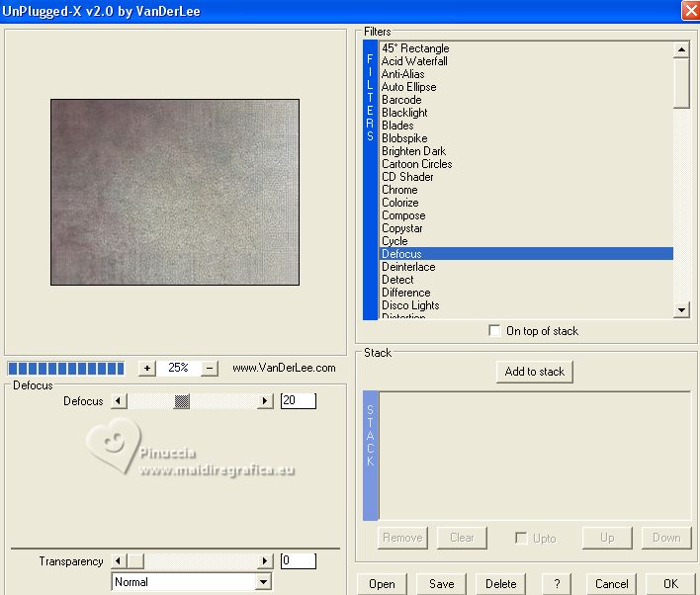
Task: Select the Cartoon Circles filter
Action: point(526,164)
